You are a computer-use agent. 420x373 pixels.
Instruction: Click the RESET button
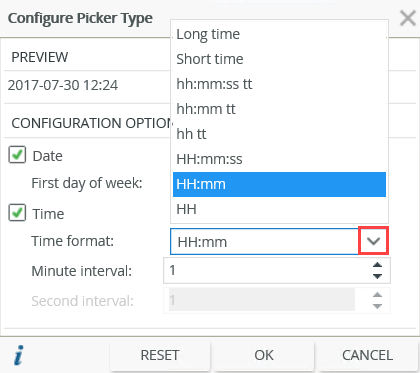click(160, 355)
